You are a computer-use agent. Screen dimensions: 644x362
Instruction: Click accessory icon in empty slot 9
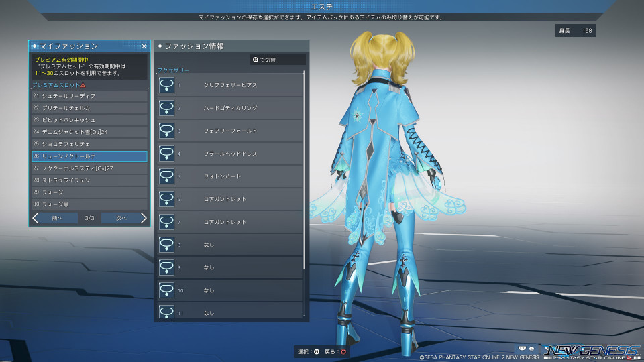[x=166, y=267]
